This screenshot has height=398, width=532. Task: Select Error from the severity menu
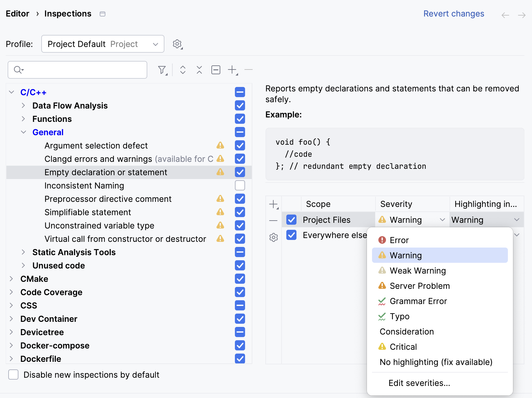399,240
